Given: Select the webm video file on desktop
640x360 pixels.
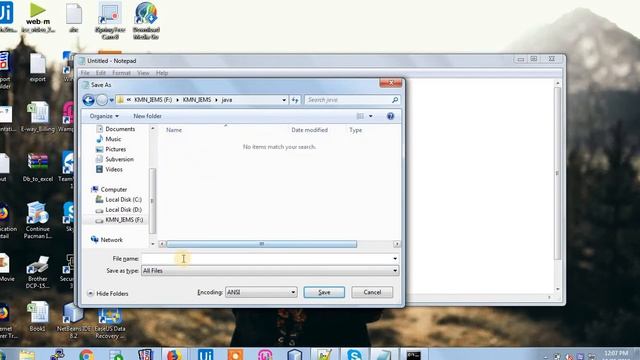Looking at the screenshot, I should point(38,18).
